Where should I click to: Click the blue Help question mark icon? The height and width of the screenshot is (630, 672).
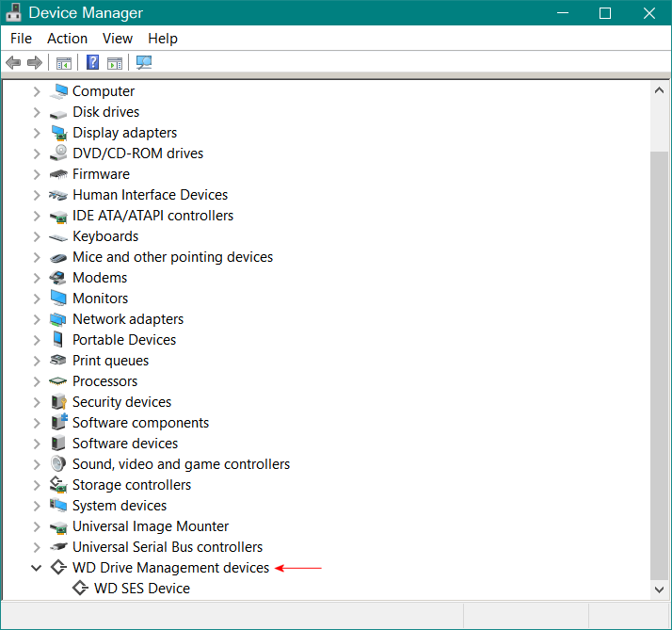[92, 63]
